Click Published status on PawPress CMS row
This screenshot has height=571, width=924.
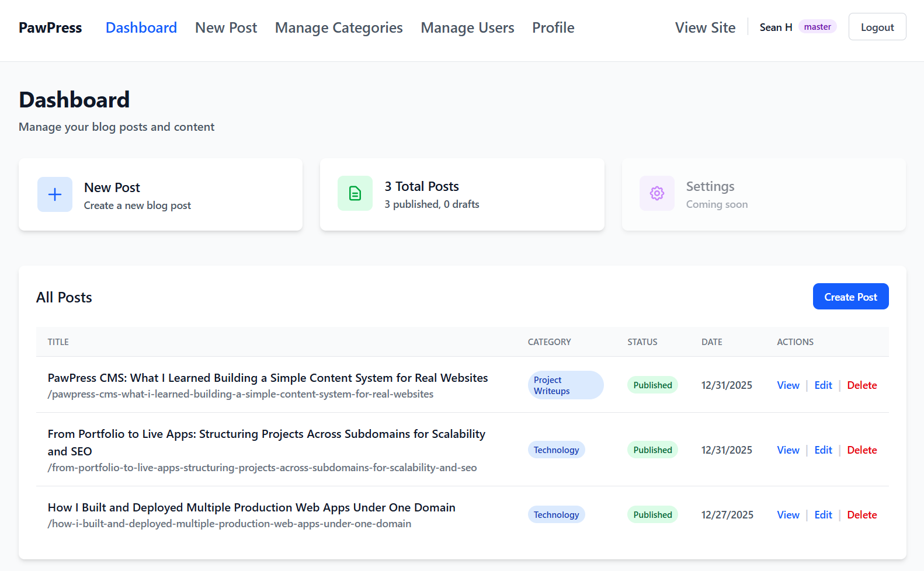(652, 385)
